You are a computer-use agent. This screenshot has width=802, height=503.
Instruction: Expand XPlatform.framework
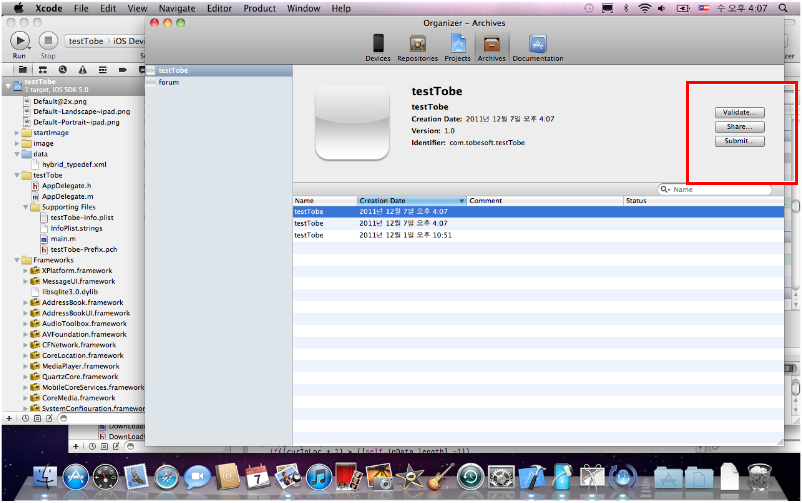26,271
